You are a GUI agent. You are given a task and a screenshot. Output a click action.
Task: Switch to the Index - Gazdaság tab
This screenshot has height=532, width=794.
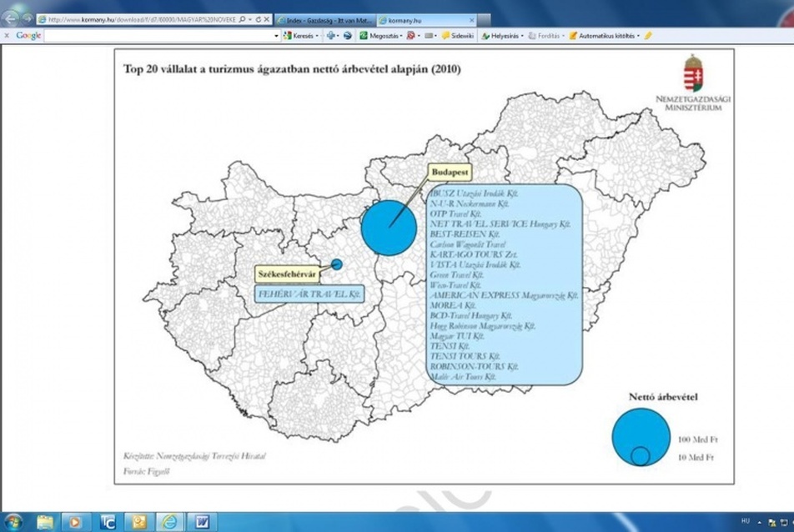(325, 20)
